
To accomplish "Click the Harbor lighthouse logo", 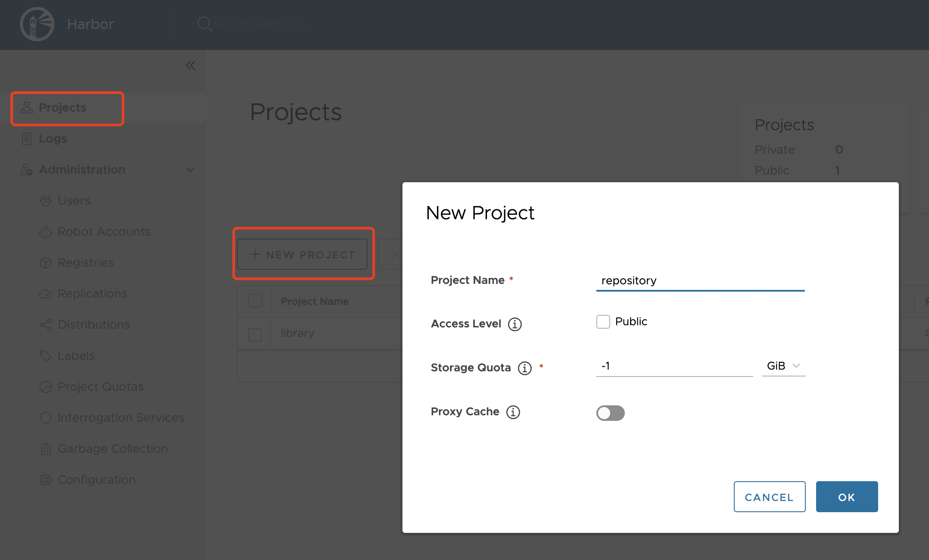I will tap(37, 24).
